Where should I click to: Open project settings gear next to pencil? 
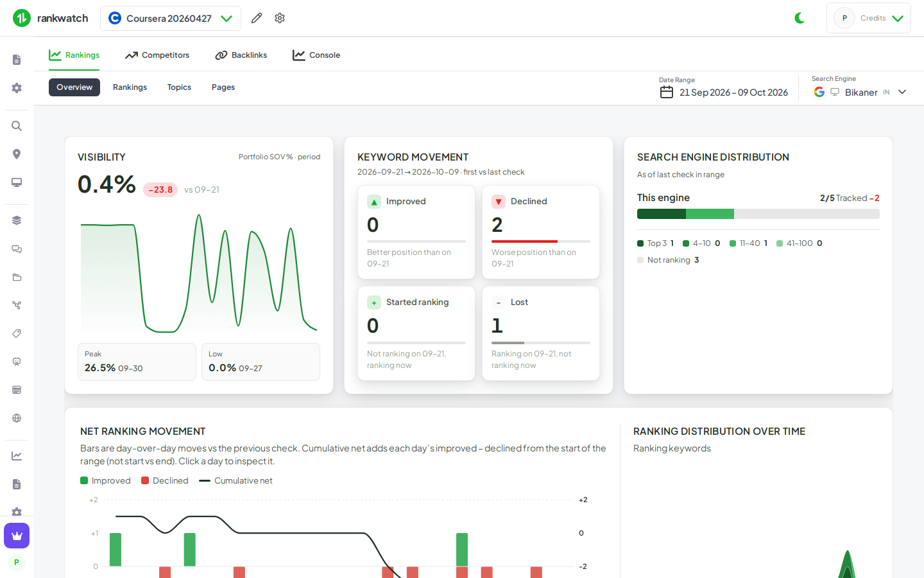280,18
